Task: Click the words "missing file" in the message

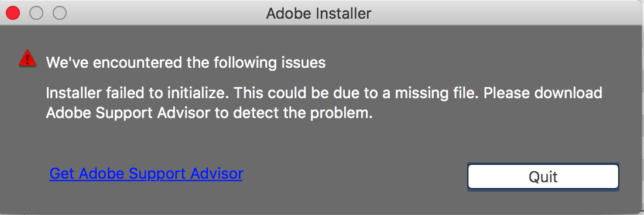Action: [437, 93]
